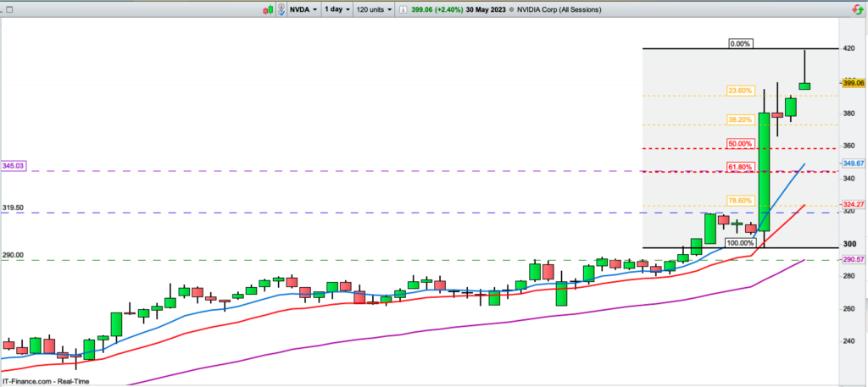Open the NVDA symbol dropdown
Image resolution: width=868 pixels, height=387 pixels.
point(303,10)
